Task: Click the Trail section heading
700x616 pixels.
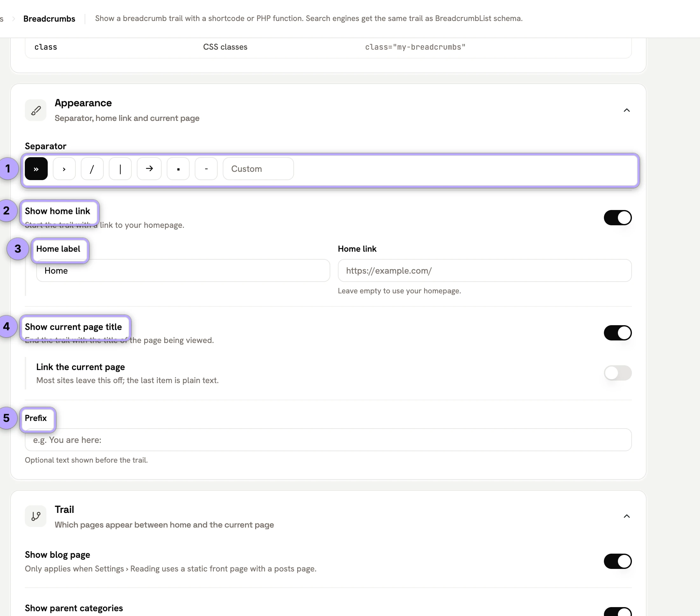Action: click(x=64, y=509)
